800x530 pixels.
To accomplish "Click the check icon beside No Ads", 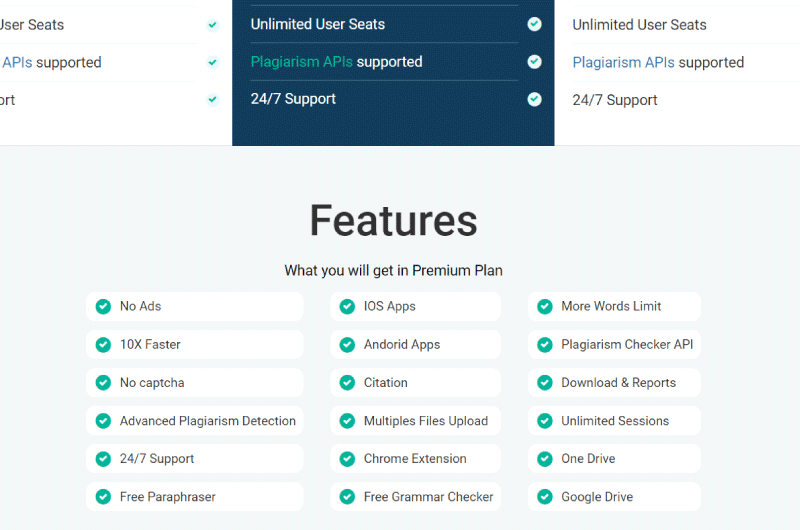I will coord(104,307).
